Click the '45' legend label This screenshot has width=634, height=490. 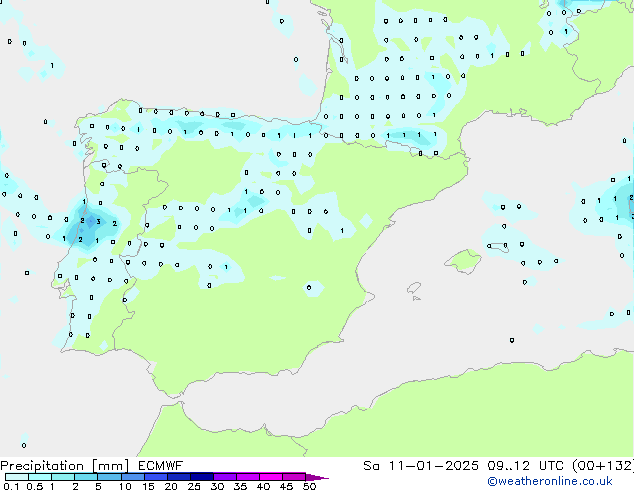(x=286, y=486)
